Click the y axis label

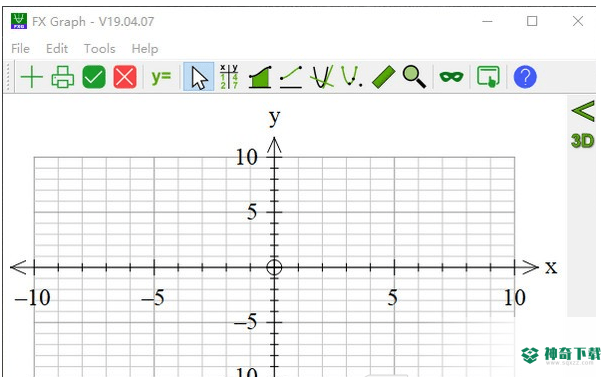[x=274, y=117]
